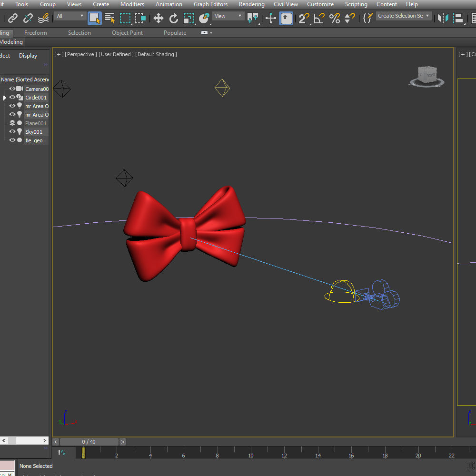This screenshot has width=476, height=476.
Task: Open the Edit Named Selection Sets dialog
Action: [367, 18]
